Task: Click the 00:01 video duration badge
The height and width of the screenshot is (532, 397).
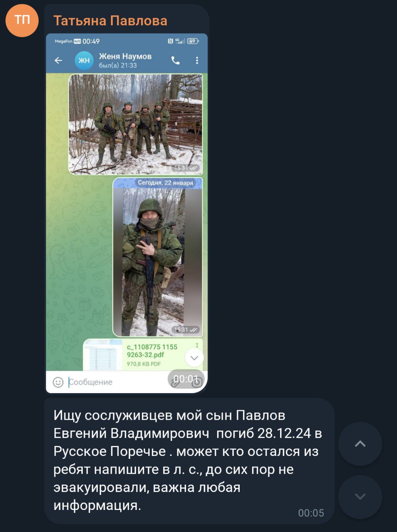Action: click(x=186, y=379)
